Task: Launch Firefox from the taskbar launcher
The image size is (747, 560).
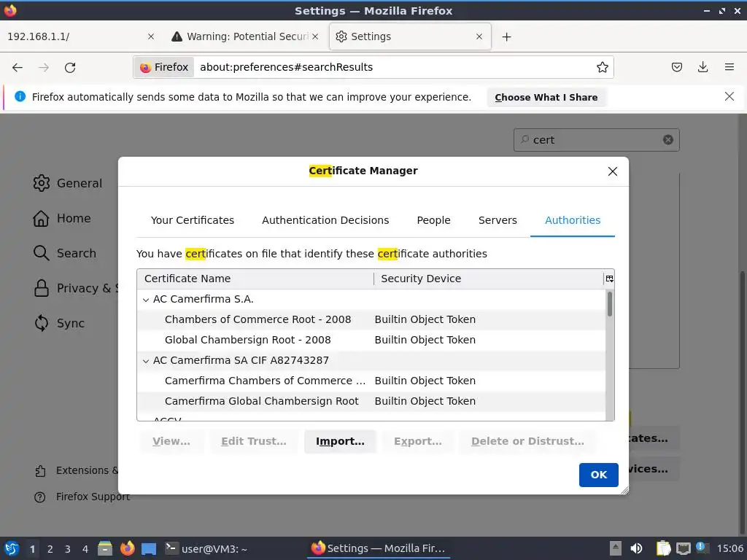Action: 127,548
